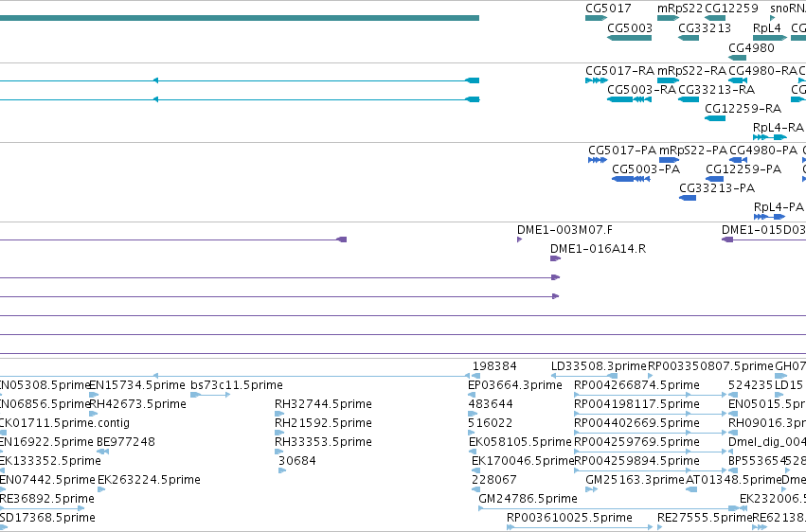Click EST RP004259894.5prime
This screenshot has height=532, width=806.
(636, 461)
